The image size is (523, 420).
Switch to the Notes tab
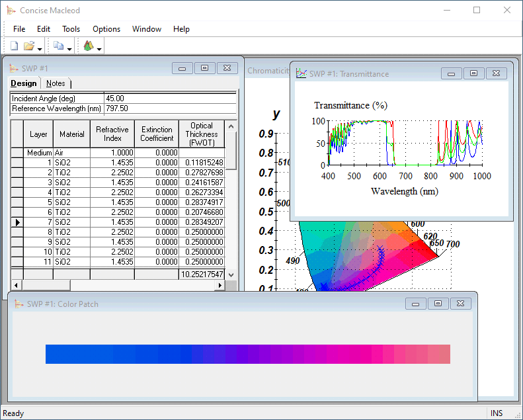coord(56,83)
